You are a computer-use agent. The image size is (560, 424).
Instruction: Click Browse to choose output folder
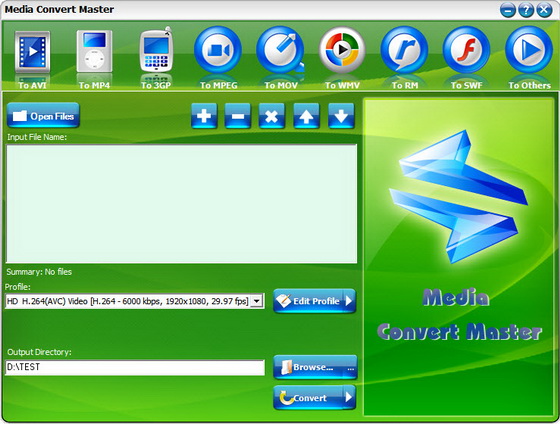click(x=315, y=367)
